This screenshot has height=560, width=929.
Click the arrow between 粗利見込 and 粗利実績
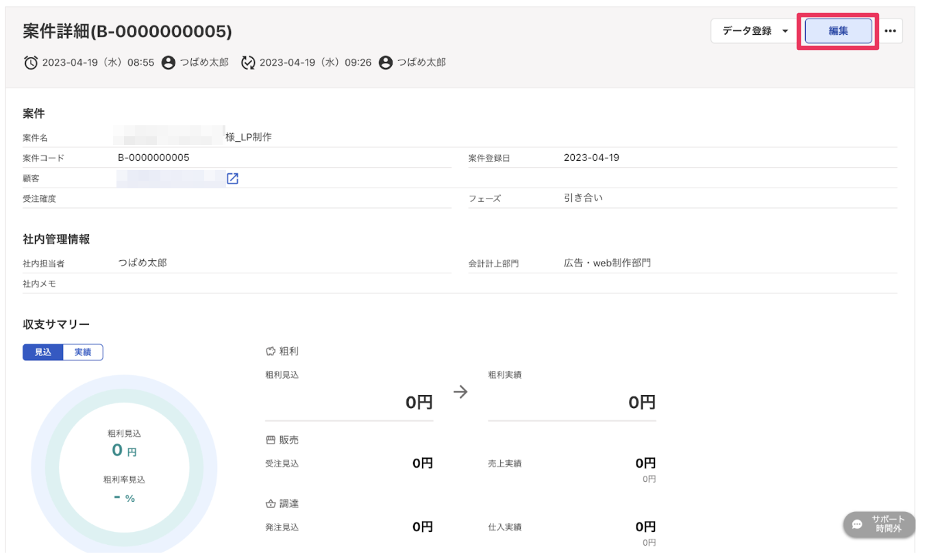click(461, 392)
